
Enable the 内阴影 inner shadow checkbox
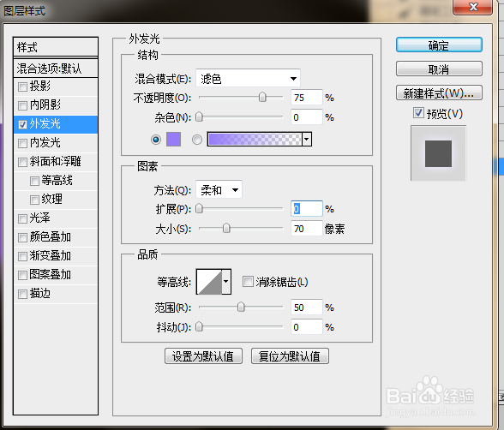click(x=22, y=105)
